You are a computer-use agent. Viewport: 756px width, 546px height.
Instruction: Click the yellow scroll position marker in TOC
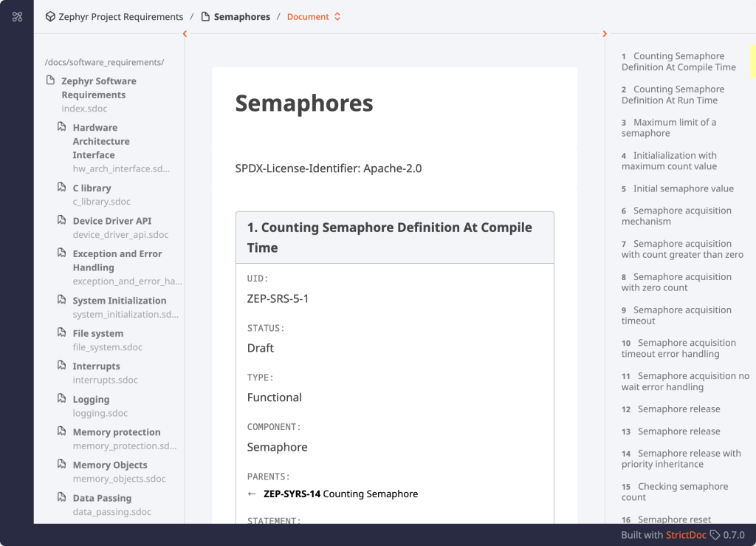[752, 61]
